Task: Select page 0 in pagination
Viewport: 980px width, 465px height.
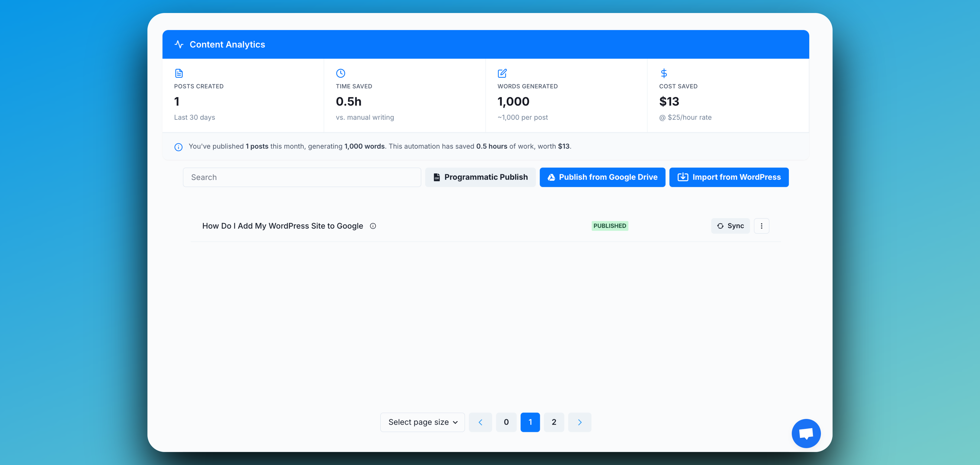Action: point(506,422)
